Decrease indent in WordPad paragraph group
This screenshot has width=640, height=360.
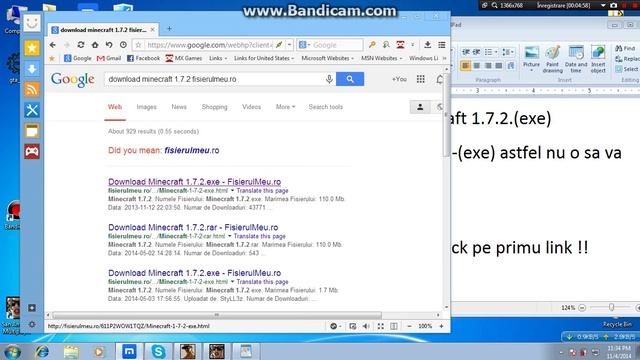pyautogui.click(x=465, y=52)
